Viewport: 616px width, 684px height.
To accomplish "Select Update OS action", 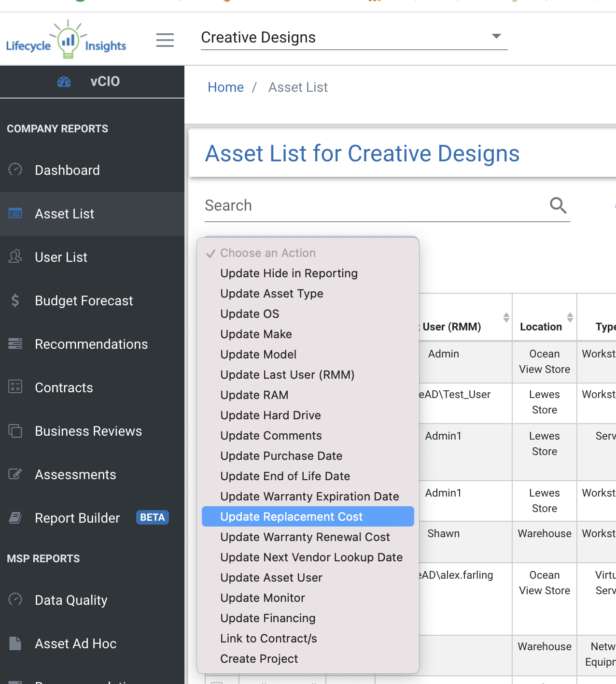I will pyautogui.click(x=308, y=314).
